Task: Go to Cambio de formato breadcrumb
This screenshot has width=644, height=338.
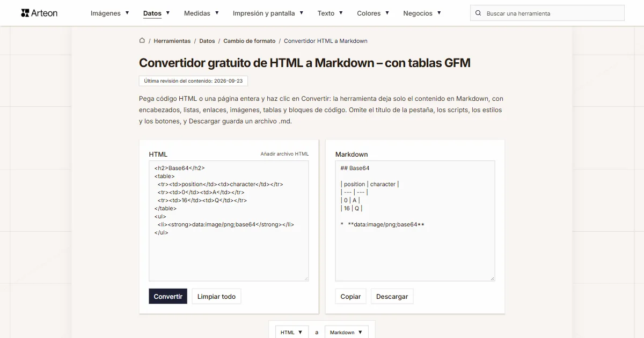Action: tap(250, 41)
